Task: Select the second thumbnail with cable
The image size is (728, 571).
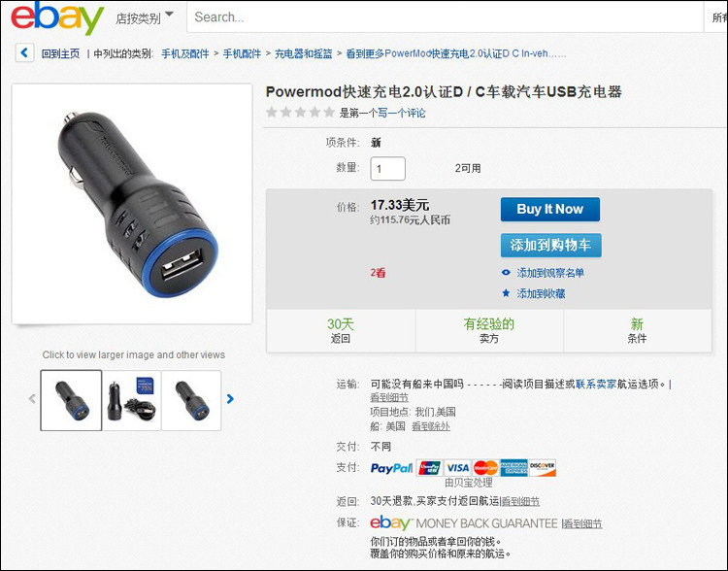Action: pyautogui.click(x=131, y=400)
